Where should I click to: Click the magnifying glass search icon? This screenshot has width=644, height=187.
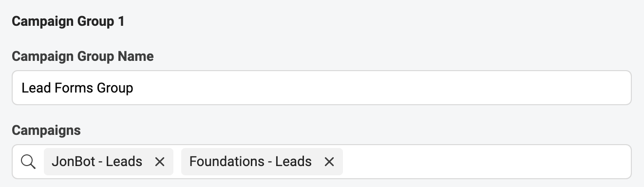[29, 162]
